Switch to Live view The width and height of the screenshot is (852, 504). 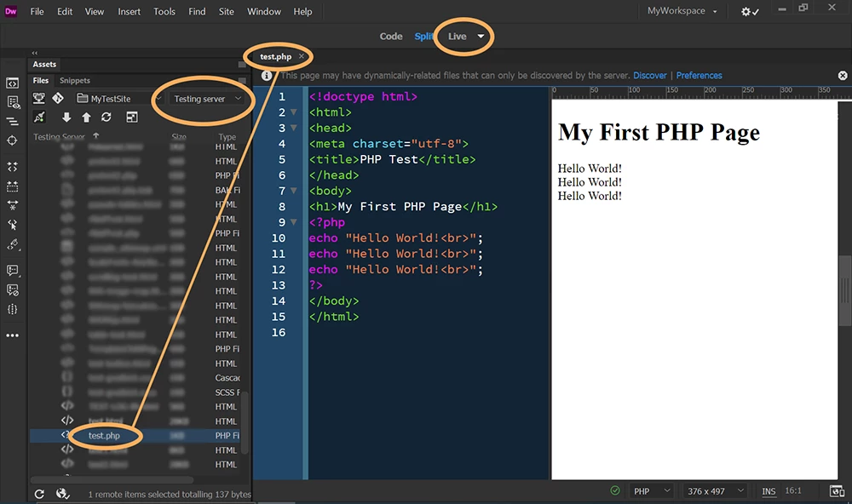[457, 37]
